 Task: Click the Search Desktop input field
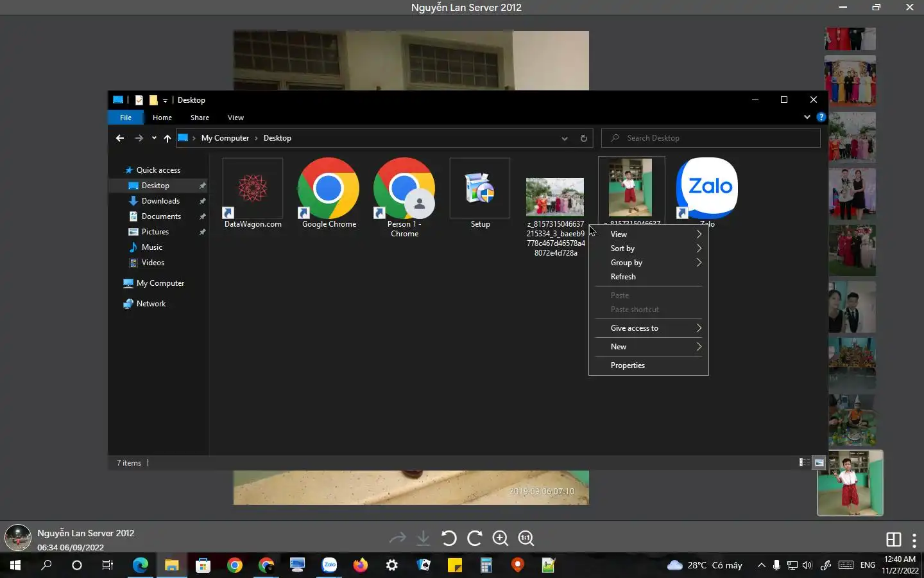click(711, 138)
